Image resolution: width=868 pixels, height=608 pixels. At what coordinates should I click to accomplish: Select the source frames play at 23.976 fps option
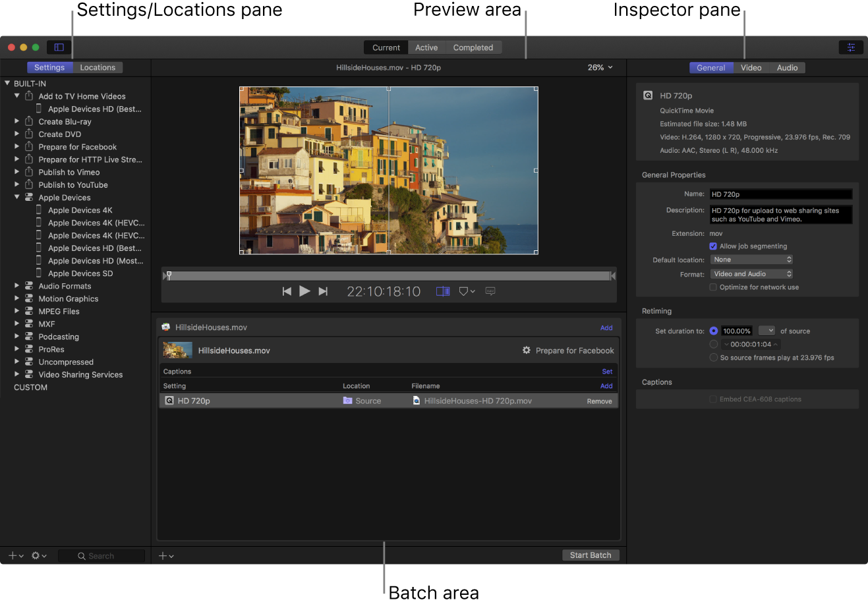point(713,358)
